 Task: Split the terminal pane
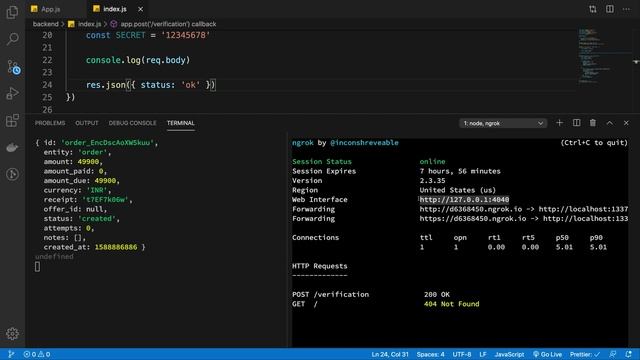pyautogui.click(x=576, y=123)
